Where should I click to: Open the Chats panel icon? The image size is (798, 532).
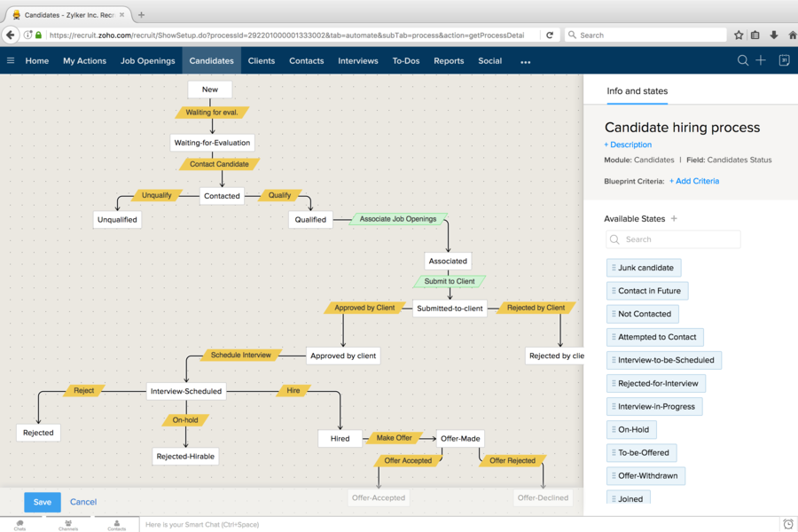(20, 525)
